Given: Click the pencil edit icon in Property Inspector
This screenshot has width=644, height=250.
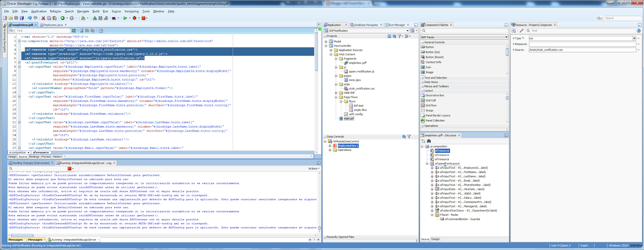Looking at the screenshot, I should [521, 31].
